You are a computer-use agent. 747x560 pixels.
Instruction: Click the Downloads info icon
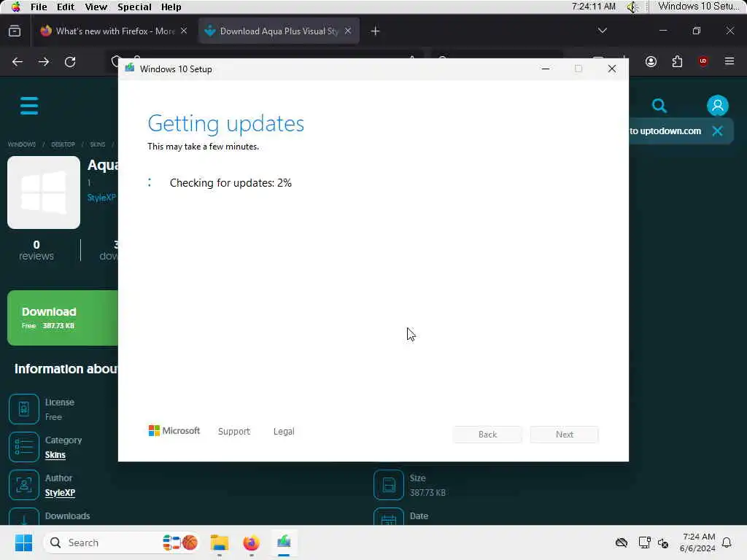[24, 518]
